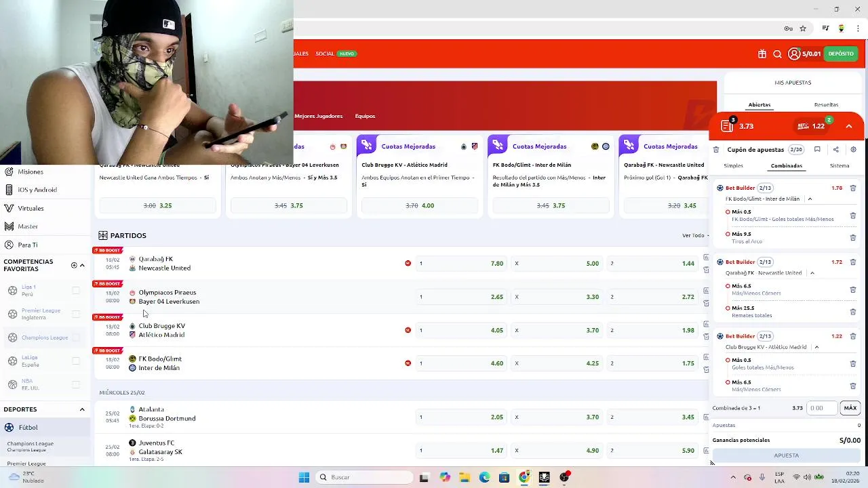Collapse Club Brugge KV - Atlético Madrid selections
The image size is (868, 488).
(816, 347)
